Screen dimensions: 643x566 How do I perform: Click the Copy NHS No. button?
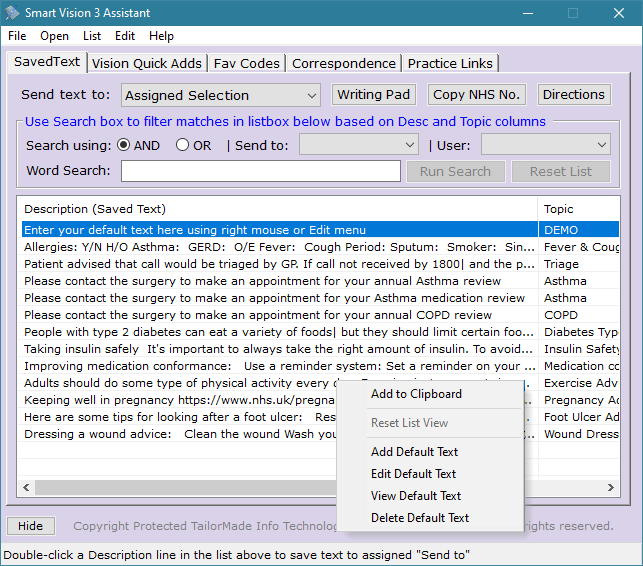[476, 95]
